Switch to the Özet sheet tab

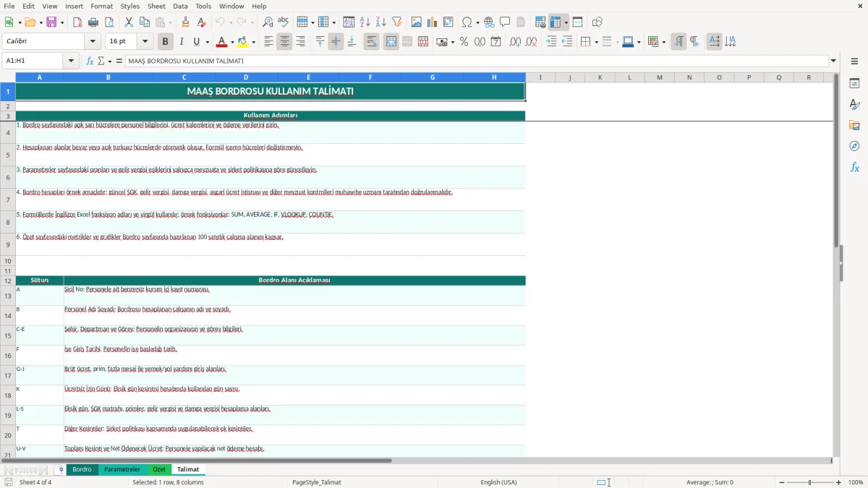click(159, 469)
